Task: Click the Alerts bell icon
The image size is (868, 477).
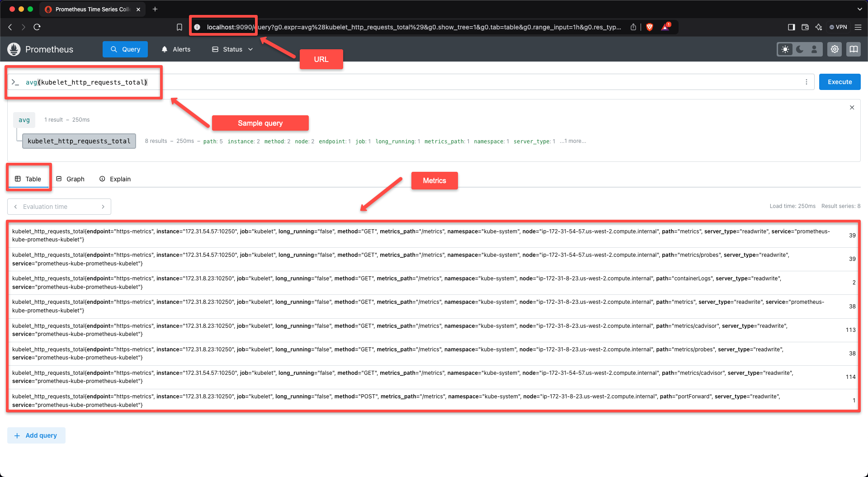Action: click(x=165, y=49)
